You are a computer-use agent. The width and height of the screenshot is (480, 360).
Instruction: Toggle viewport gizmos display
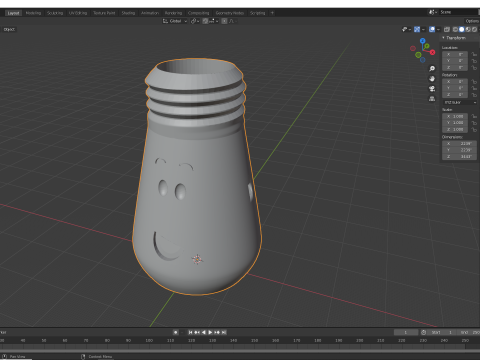(x=417, y=29)
